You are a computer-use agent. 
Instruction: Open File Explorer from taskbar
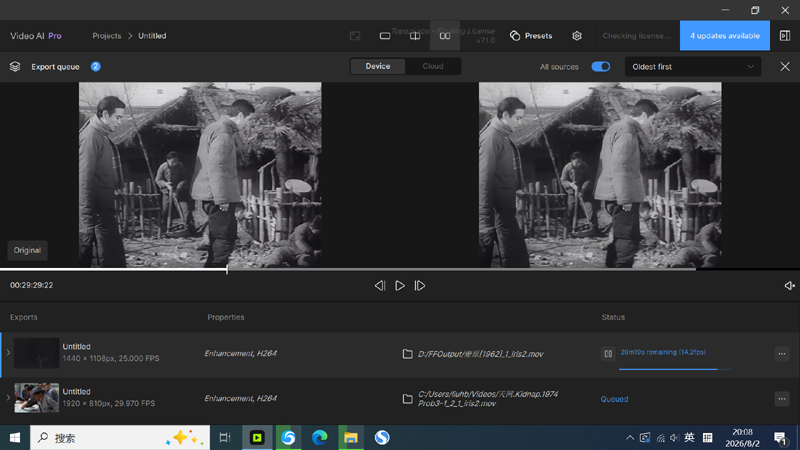point(351,438)
